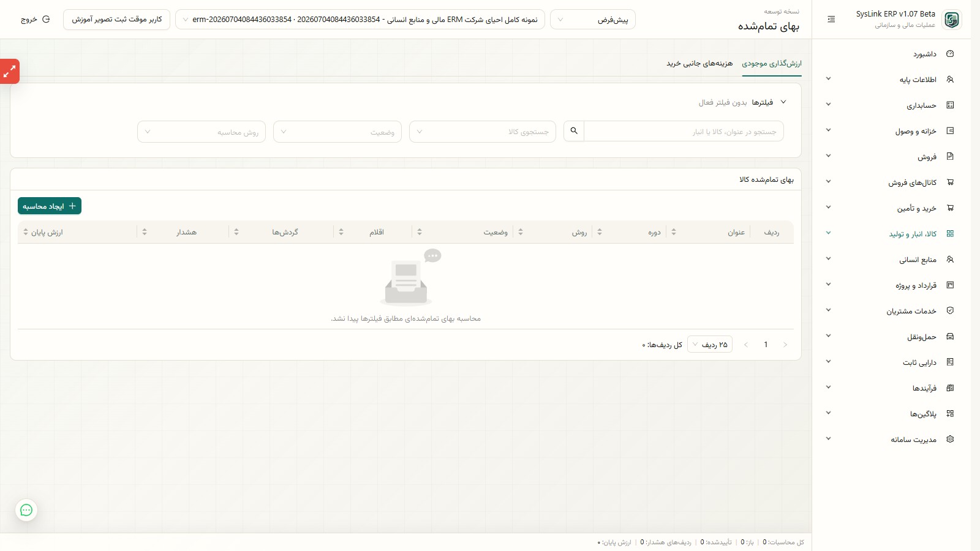Open the ۲۵ ردیف page size dropdown
Viewport: 980px width, 551px height.
click(x=710, y=345)
